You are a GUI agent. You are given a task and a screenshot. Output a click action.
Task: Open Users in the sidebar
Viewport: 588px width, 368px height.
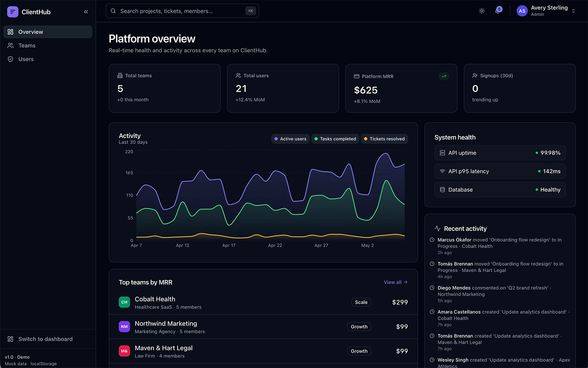[x=48, y=59]
